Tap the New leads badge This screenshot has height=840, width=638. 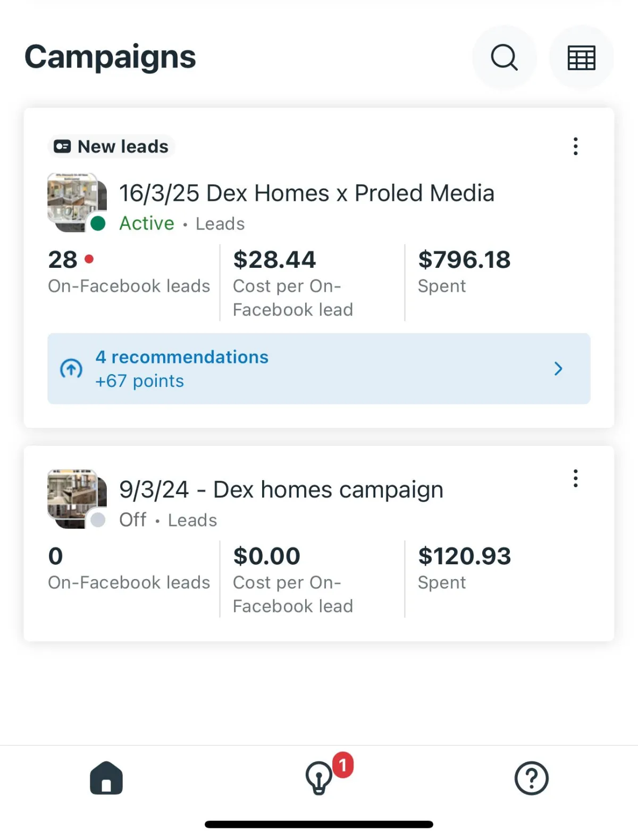tap(112, 147)
